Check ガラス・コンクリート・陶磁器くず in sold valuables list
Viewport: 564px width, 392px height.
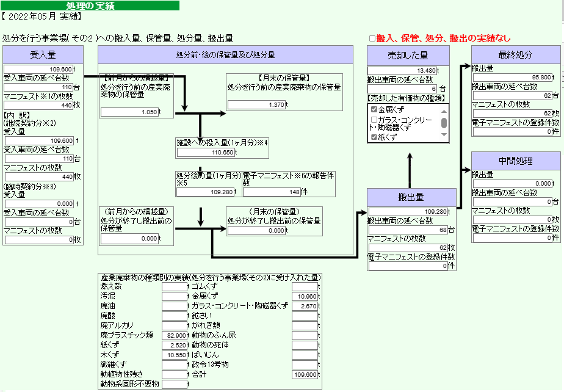(x=374, y=120)
